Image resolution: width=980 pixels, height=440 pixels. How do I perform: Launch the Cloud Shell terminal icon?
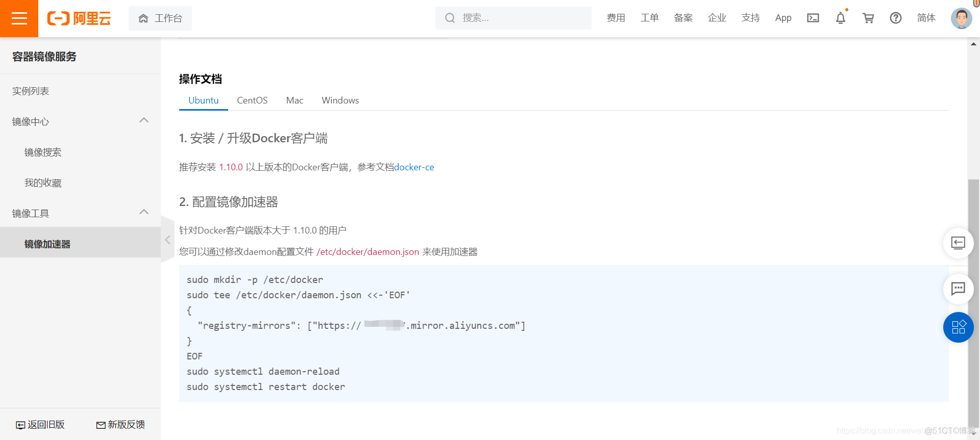coord(813,18)
